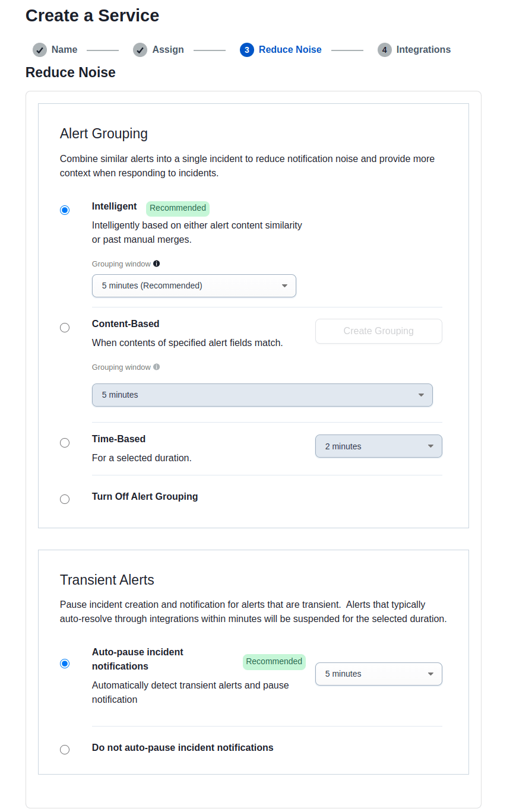
Task: Switch to the Integrations step
Action: point(423,50)
